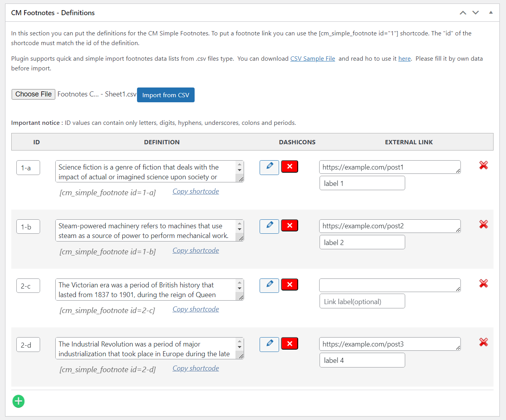Image resolution: width=506 pixels, height=420 pixels.
Task: Delete footnote row 1-a with red cross
Action: click(x=483, y=165)
